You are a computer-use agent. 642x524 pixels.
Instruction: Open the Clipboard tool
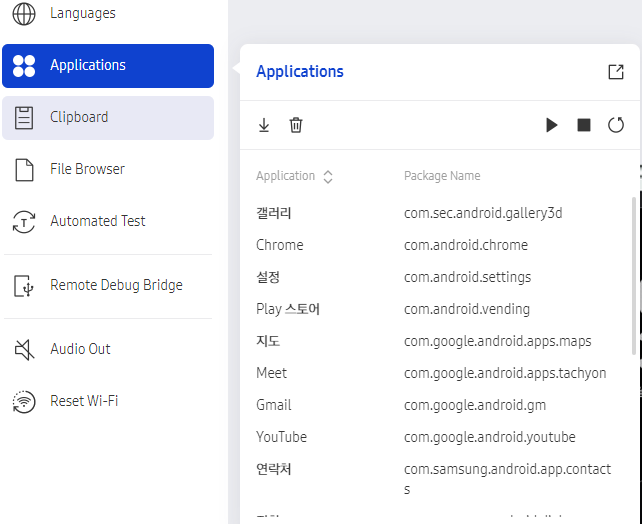pos(108,118)
